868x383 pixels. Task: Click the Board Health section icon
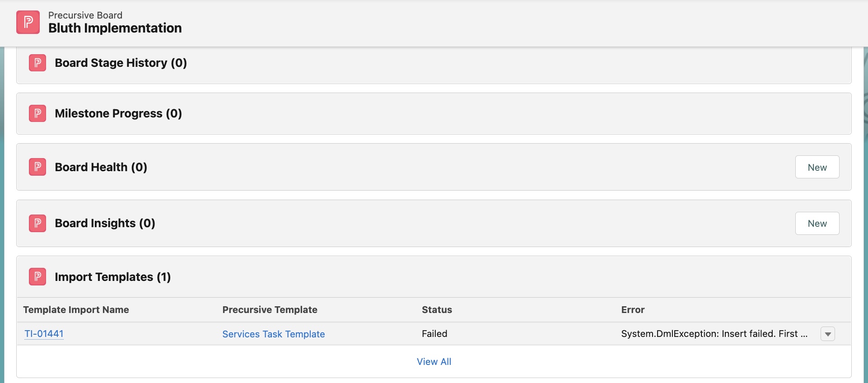(37, 167)
